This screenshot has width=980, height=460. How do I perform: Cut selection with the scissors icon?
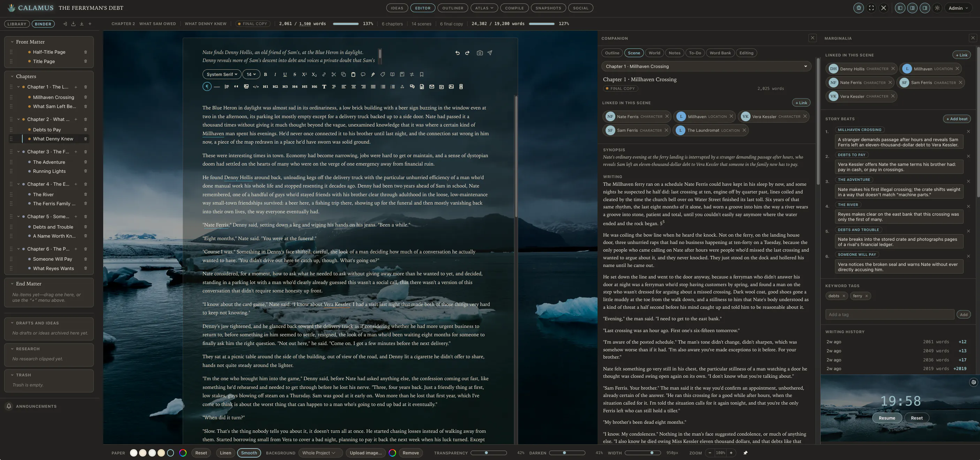coord(334,75)
